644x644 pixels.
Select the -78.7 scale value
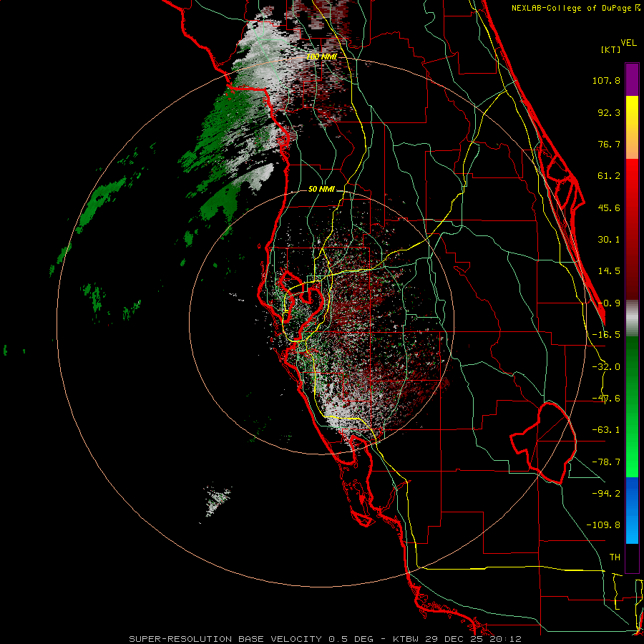(606, 462)
